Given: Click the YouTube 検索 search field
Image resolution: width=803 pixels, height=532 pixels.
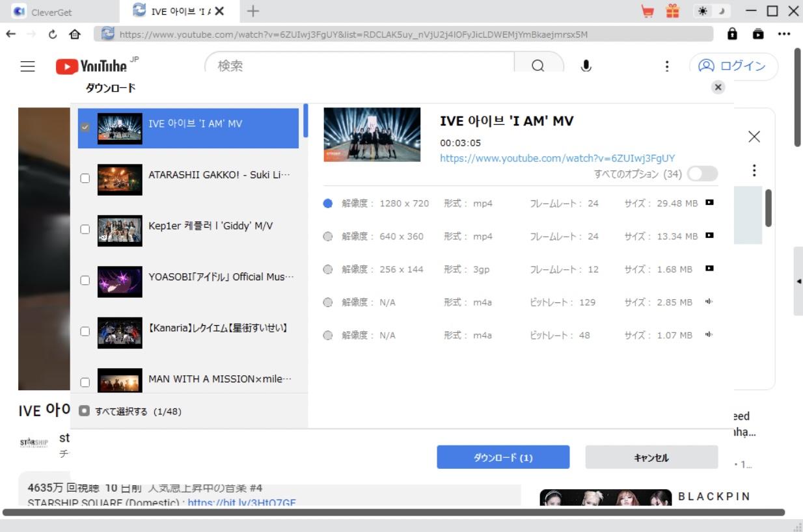Looking at the screenshot, I should [359, 65].
